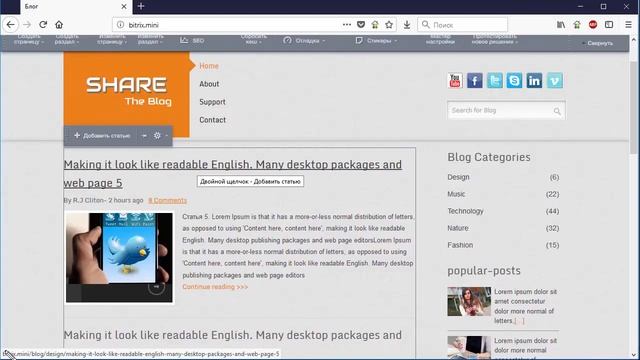Open a new browser tab with plus
Screen dimensions: 640x360
pyautogui.click(x=141, y=6)
